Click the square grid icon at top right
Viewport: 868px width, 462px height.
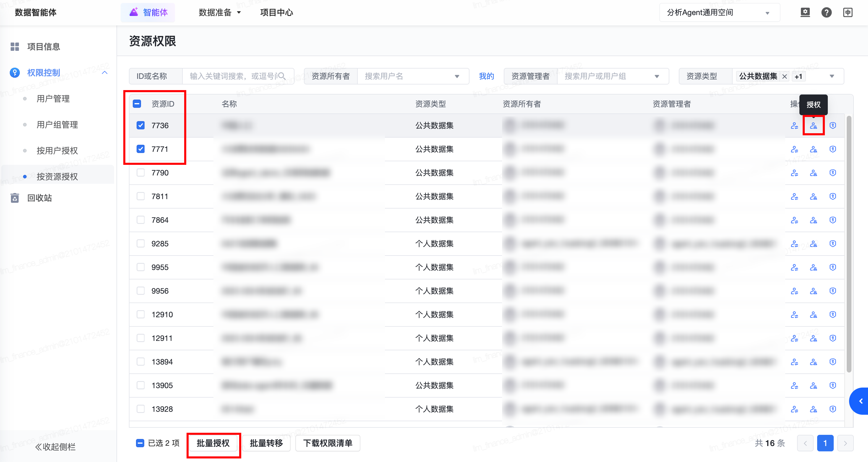848,12
